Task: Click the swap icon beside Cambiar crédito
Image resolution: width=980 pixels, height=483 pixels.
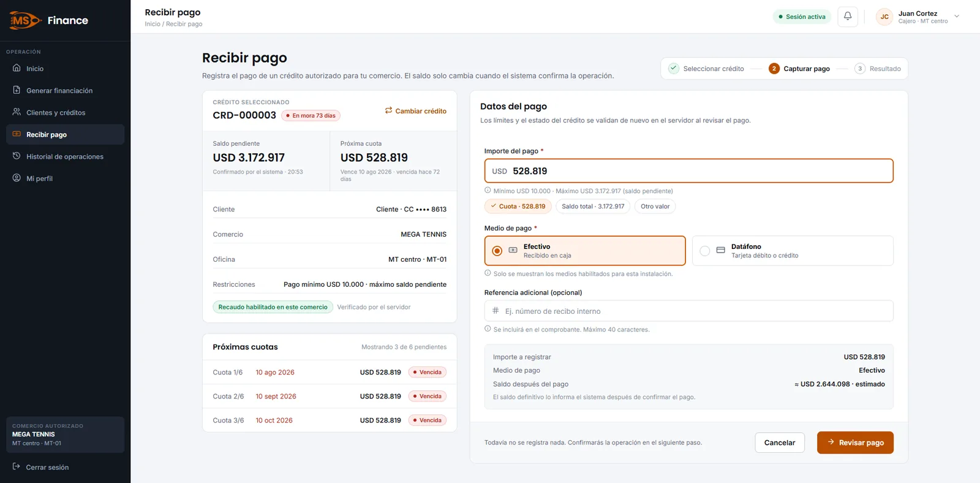Action: point(388,110)
